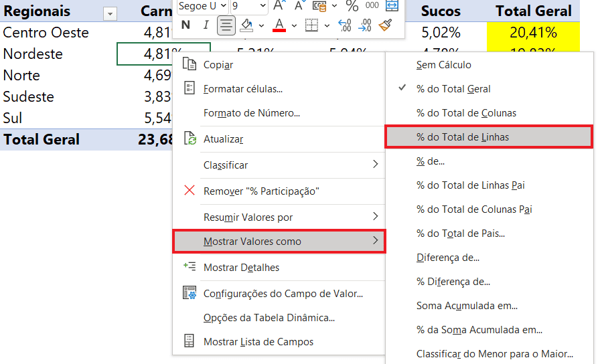
Task: Apply the red font color swatch
Action: (x=280, y=25)
